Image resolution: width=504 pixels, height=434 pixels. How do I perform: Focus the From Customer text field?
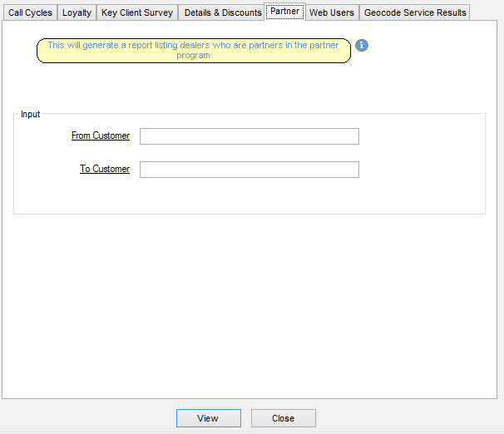tap(249, 136)
